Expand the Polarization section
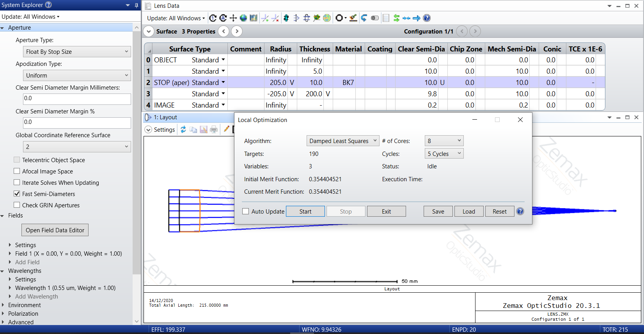 (x=3, y=314)
